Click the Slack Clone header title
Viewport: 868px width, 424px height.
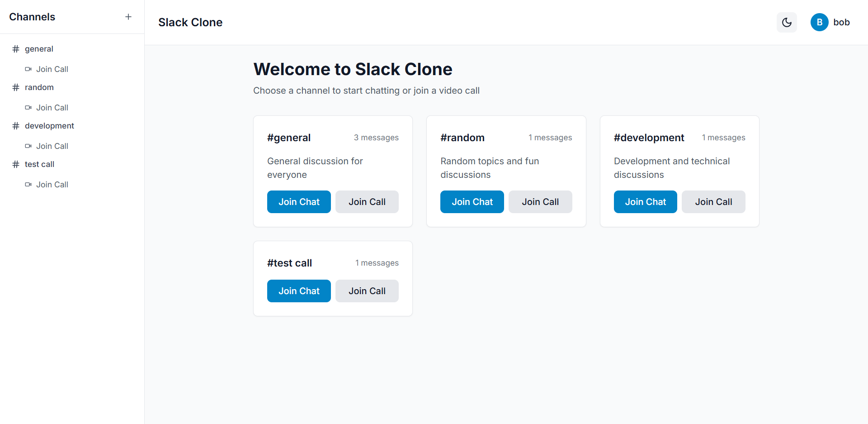click(190, 22)
